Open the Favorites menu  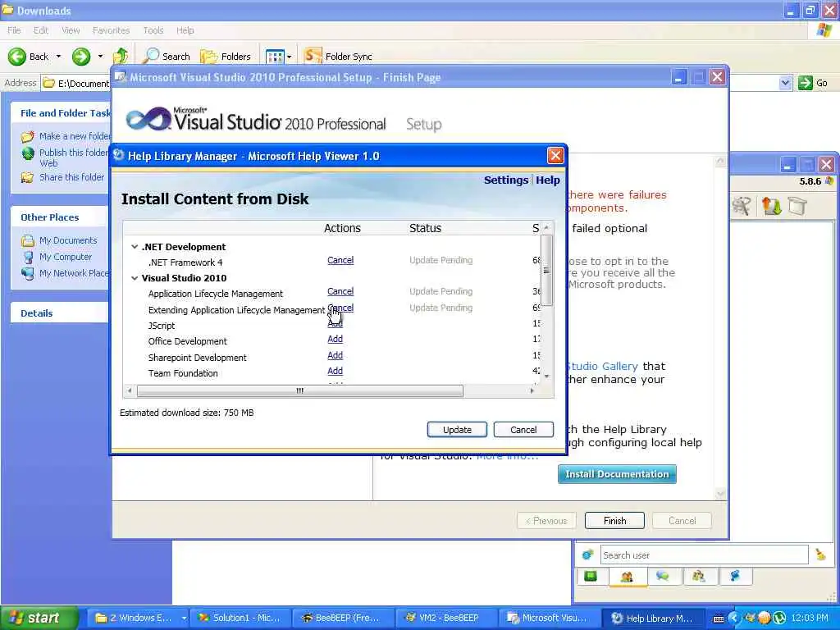[111, 30]
